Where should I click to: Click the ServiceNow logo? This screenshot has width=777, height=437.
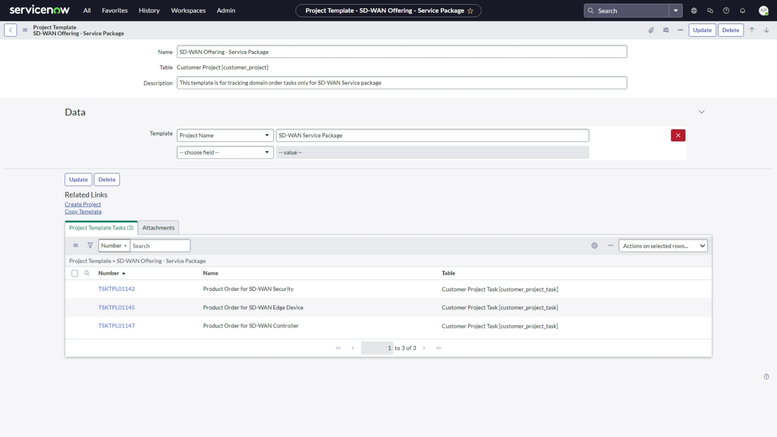pos(40,10)
